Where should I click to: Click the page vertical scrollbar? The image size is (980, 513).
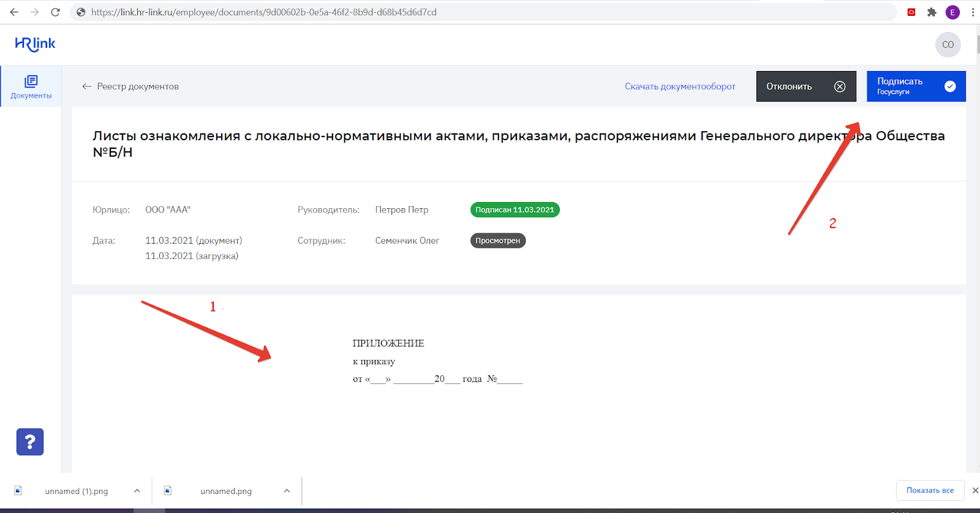tap(978, 45)
